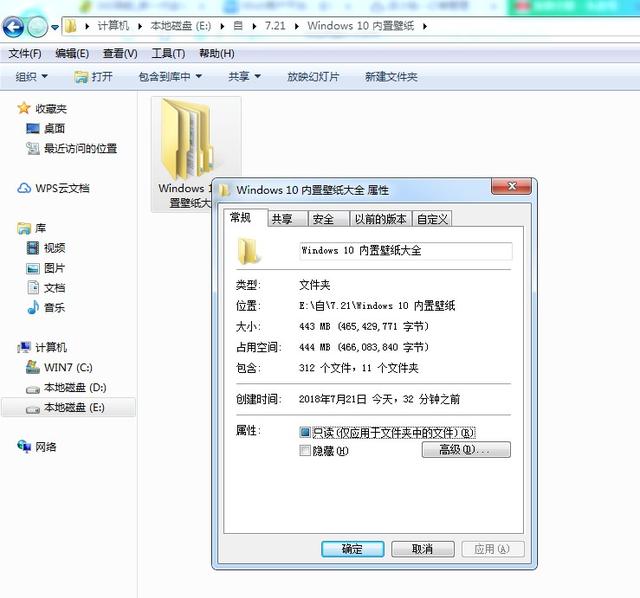The height and width of the screenshot is (598, 640).
Task: Click 计算机 breadcrumb in address bar
Action: pyautogui.click(x=113, y=26)
